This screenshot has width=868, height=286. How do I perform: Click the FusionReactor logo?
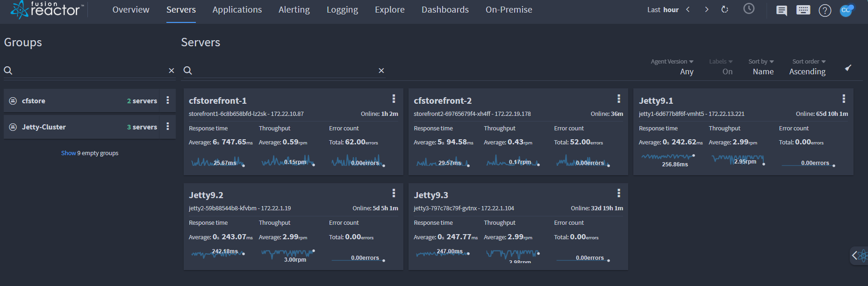[47, 9]
